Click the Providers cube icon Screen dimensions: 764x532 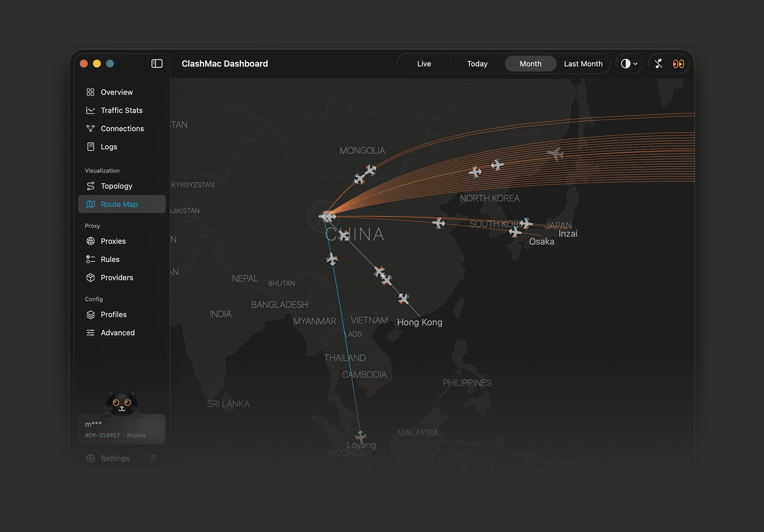pos(91,277)
